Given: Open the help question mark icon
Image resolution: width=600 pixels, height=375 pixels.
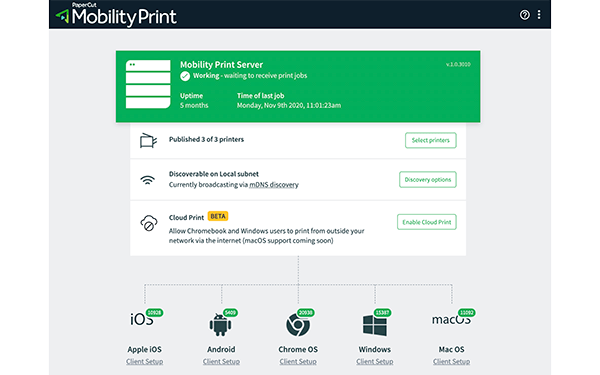Looking at the screenshot, I should tap(525, 15).
